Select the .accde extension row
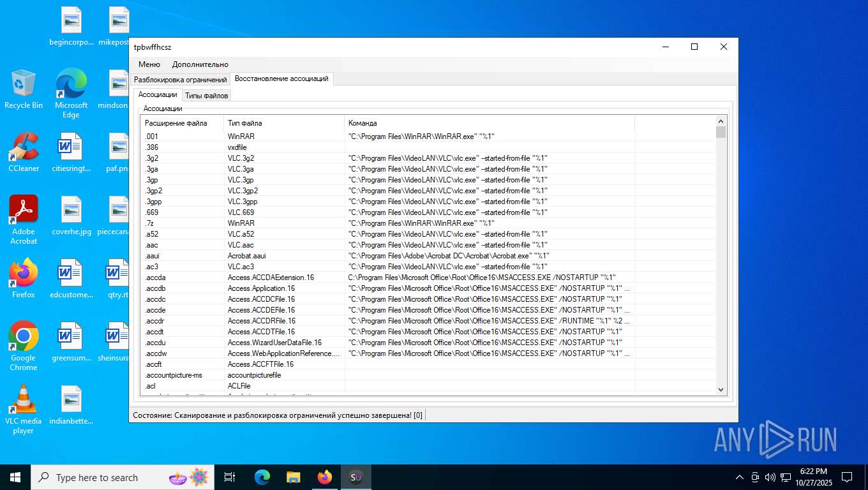868x490 pixels. (428, 309)
